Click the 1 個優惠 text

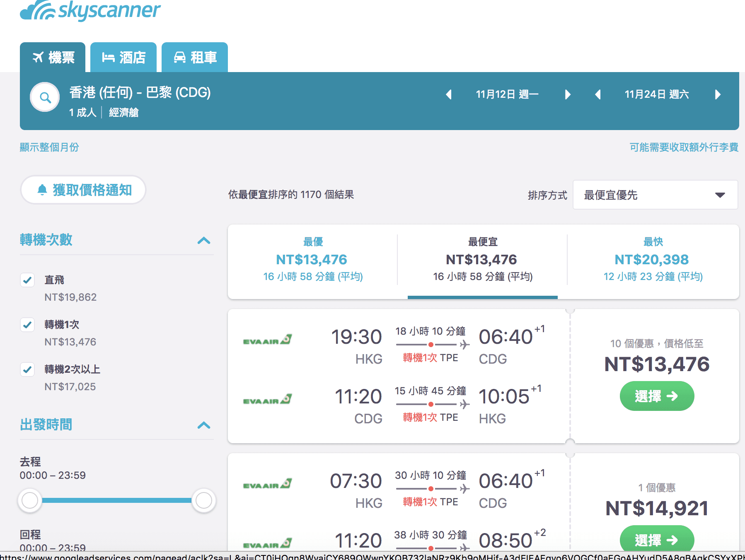point(657,488)
